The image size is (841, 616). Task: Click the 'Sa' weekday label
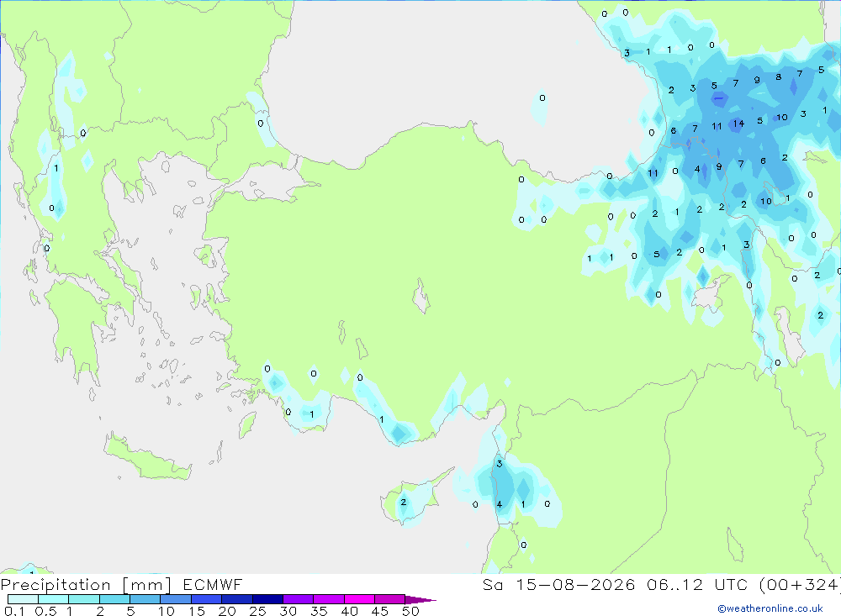click(x=492, y=584)
